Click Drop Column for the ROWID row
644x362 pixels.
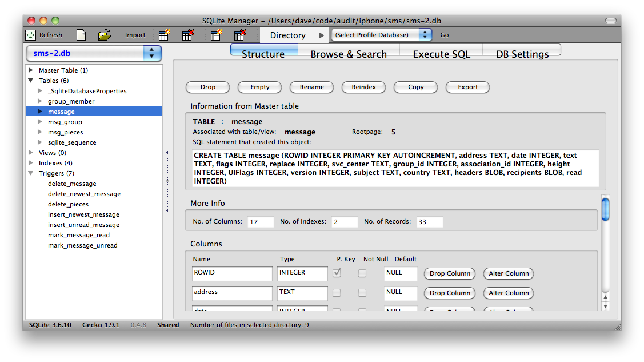pyautogui.click(x=450, y=273)
